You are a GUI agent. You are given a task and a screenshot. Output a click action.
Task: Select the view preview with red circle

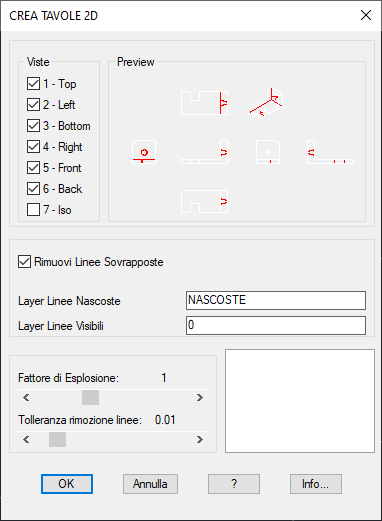click(x=144, y=152)
